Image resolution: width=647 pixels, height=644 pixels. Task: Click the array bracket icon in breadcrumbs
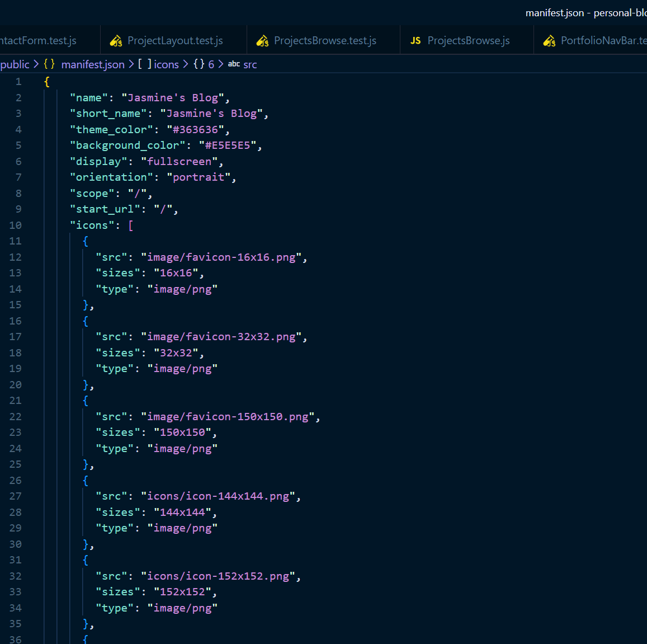coord(144,64)
